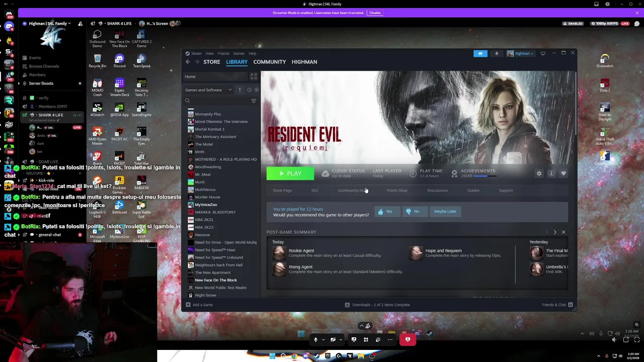The image size is (644, 362).
Task: Open Downloads status in Steam footer
Action: tap(377, 305)
